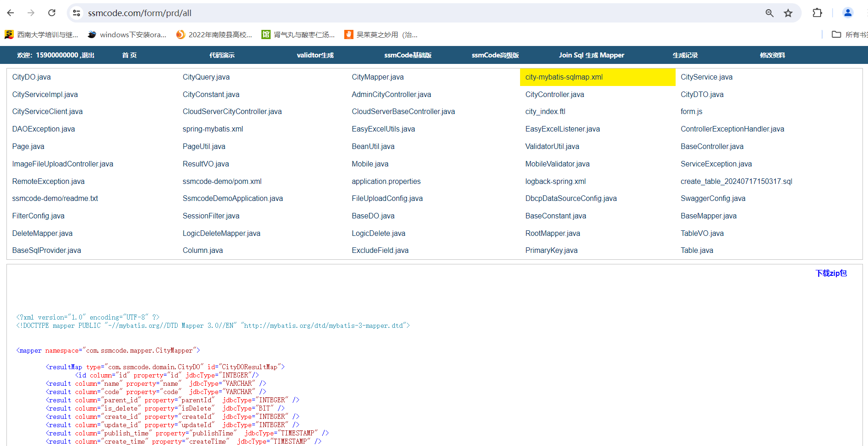
Task: Open PageUtil.java file
Action: pyautogui.click(x=204, y=147)
